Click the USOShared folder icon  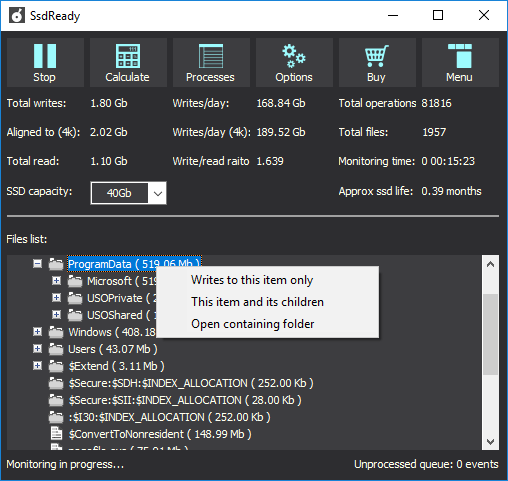(75, 315)
